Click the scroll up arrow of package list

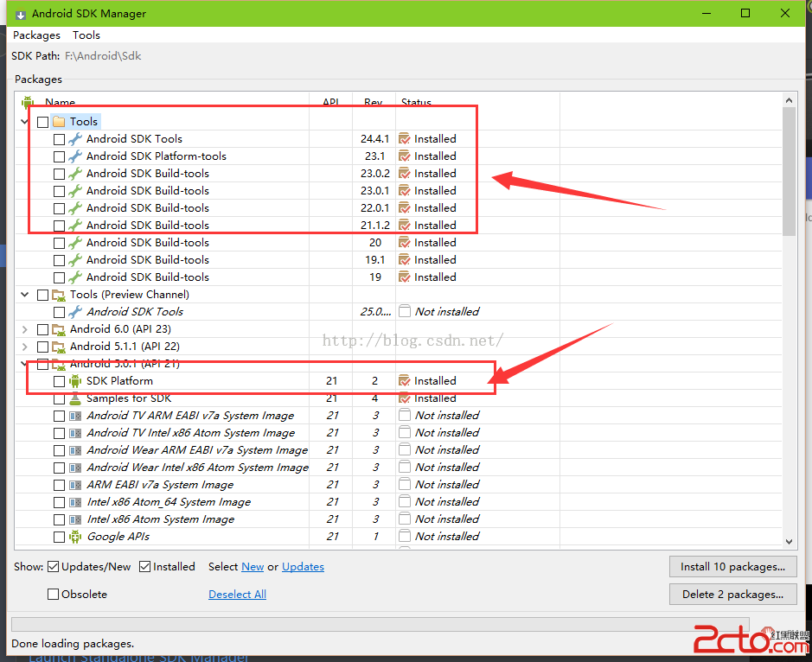[x=789, y=100]
